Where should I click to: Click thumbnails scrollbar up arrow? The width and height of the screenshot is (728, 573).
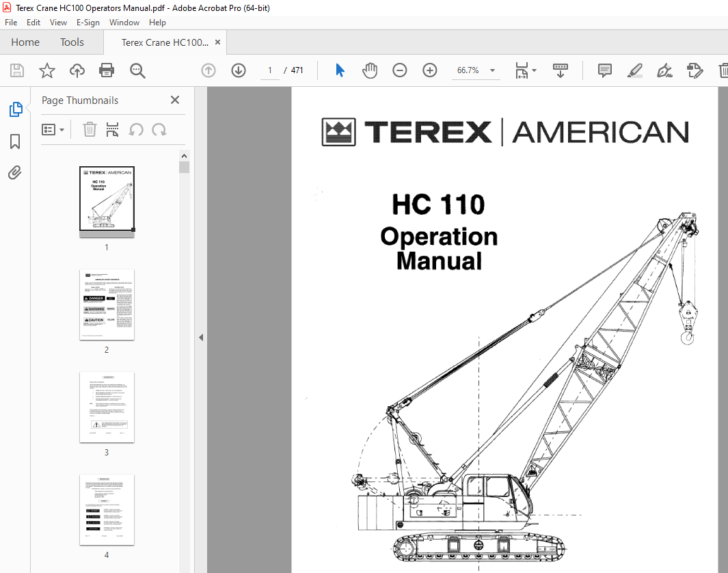point(184,156)
